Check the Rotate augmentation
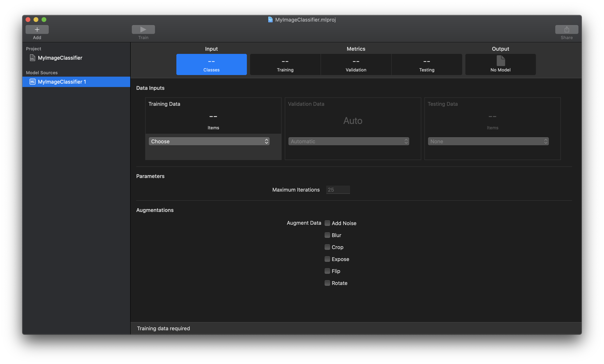 pyautogui.click(x=327, y=283)
